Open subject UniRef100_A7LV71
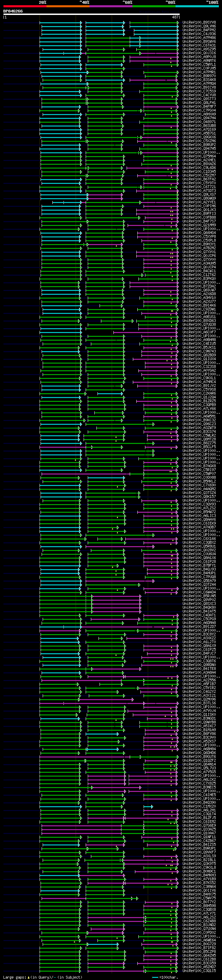 (x=199, y=913)
